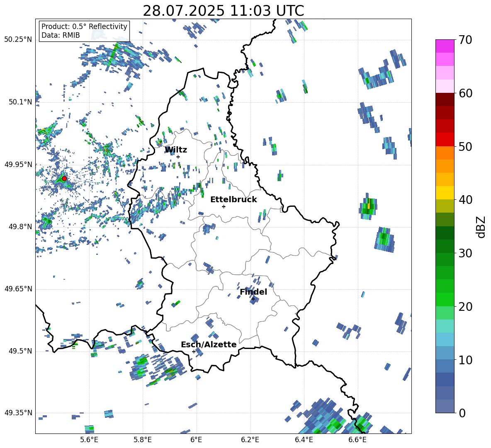491x448 pixels.
Task: Click the 49.95°N latitude label
Action: [x=19, y=165]
